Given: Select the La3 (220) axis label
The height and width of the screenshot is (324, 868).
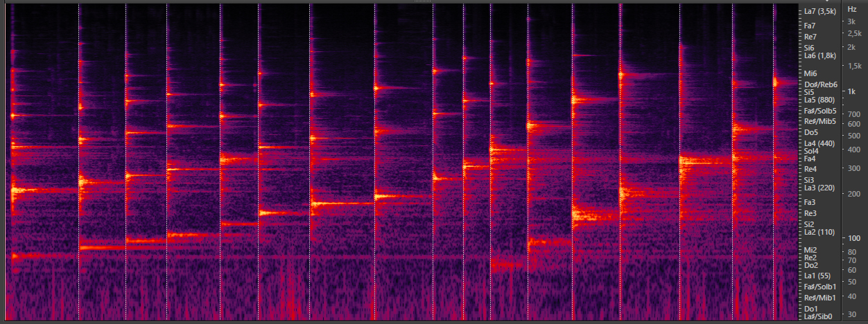Looking at the screenshot, I should [x=818, y=188].
